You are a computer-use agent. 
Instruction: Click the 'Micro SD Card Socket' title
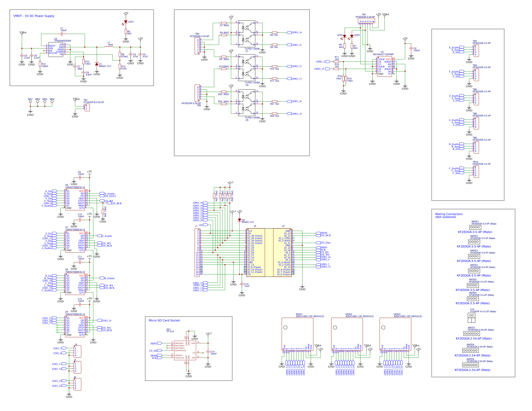tap(164, 320)
